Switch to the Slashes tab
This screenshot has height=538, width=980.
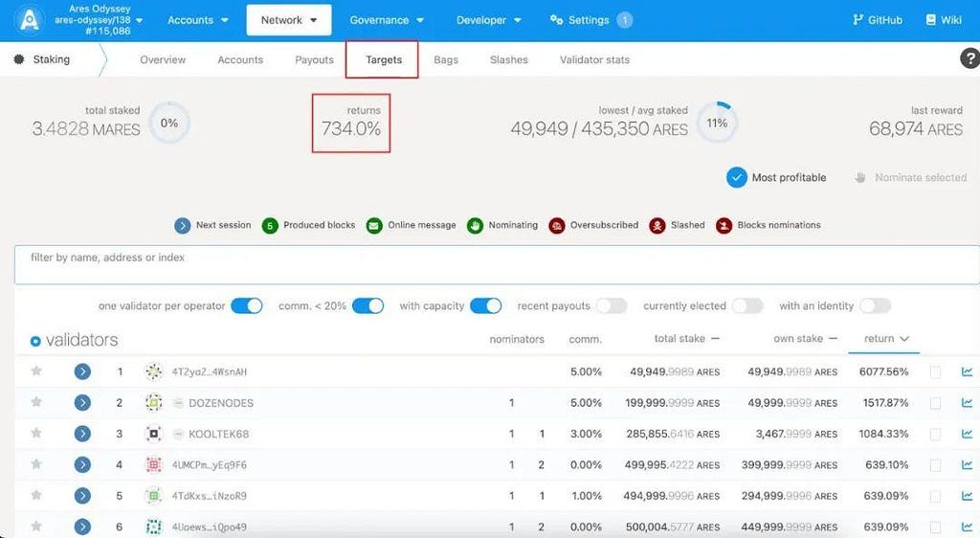point(509,60)
